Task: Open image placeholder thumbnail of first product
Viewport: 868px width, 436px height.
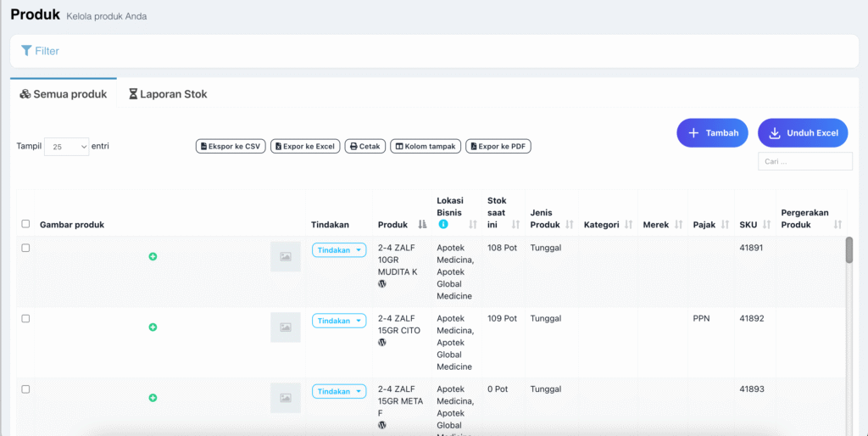Action: [285, 256]
